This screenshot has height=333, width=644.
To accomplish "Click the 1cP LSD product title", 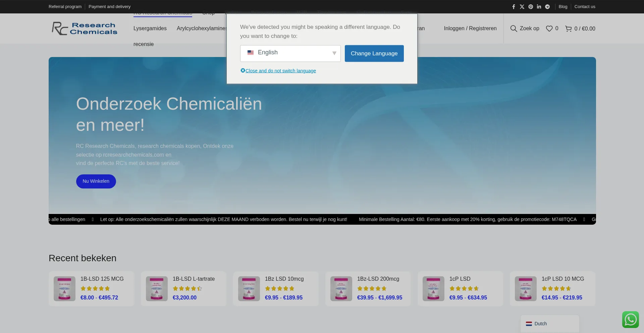I will 460,279.
